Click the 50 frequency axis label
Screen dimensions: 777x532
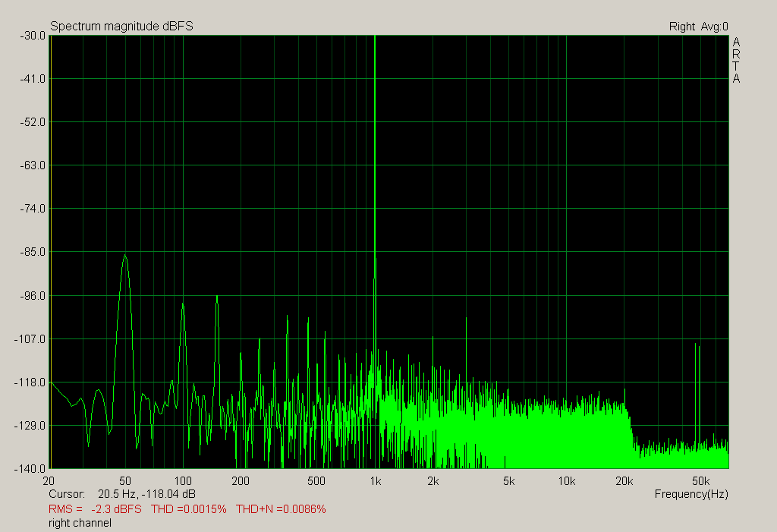pos(125,481)
